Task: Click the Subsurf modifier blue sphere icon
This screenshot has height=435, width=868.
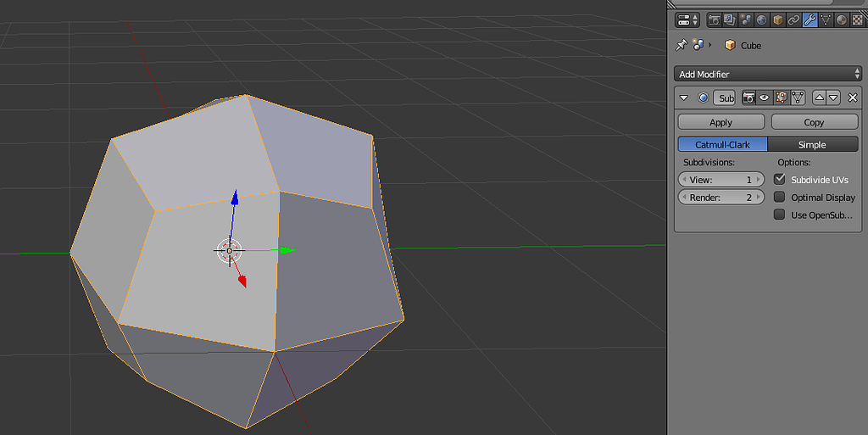Action: (703, 98)
